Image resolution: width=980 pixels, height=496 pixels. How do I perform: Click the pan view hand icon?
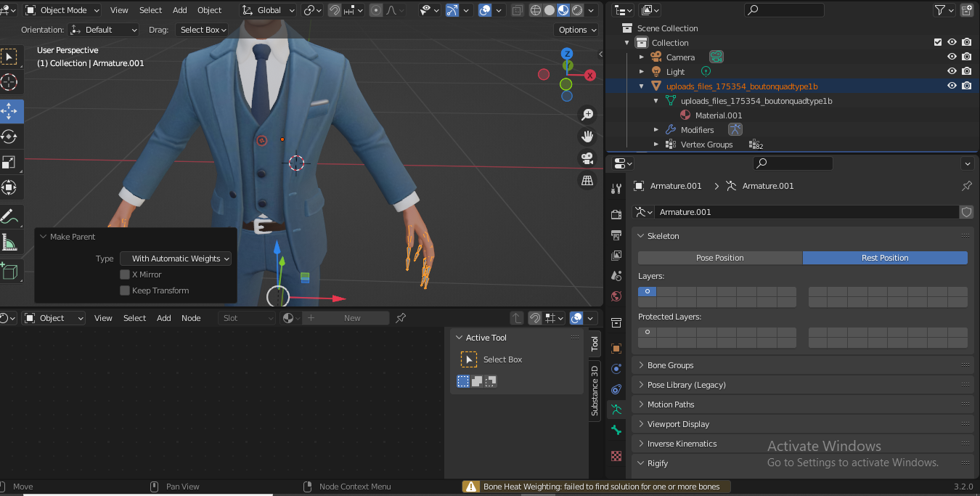click(x=587, y=136)
